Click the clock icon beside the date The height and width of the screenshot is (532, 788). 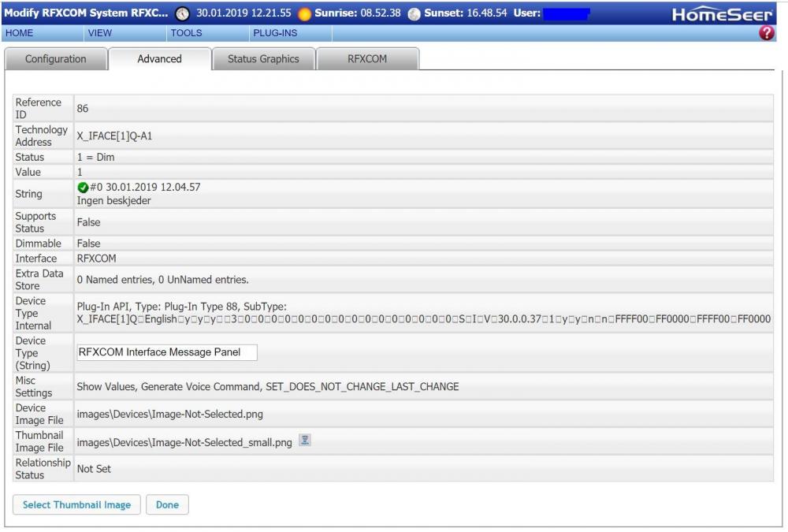[182, 13]
